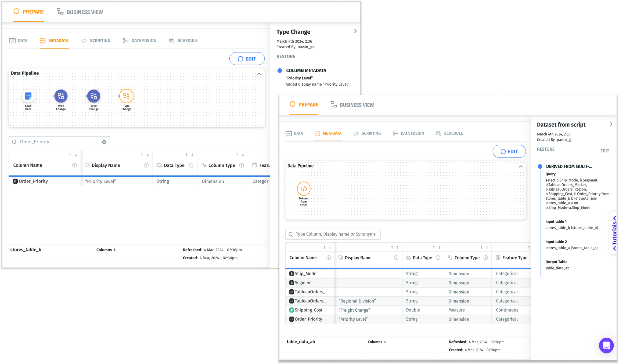Click info icon beside Column Name in left table
This screenshot has width=619, height=364.
click(x=74, y=165)
